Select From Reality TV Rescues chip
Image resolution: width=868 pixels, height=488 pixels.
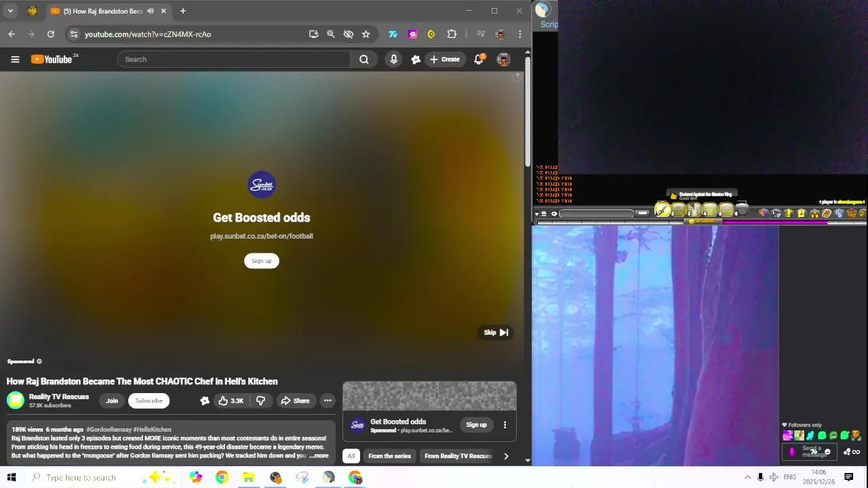pos(458,456)
